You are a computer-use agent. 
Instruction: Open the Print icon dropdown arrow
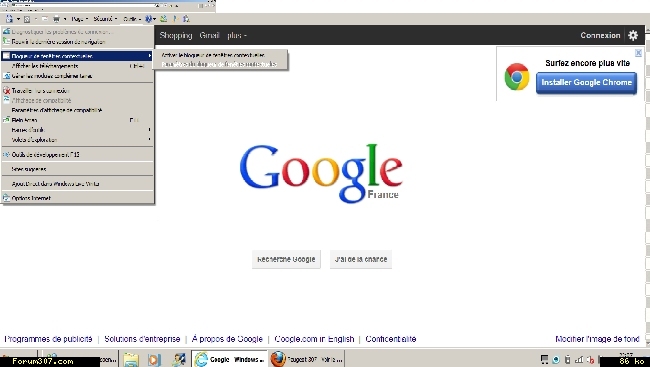pyautogui.click(x=65, y=19)
